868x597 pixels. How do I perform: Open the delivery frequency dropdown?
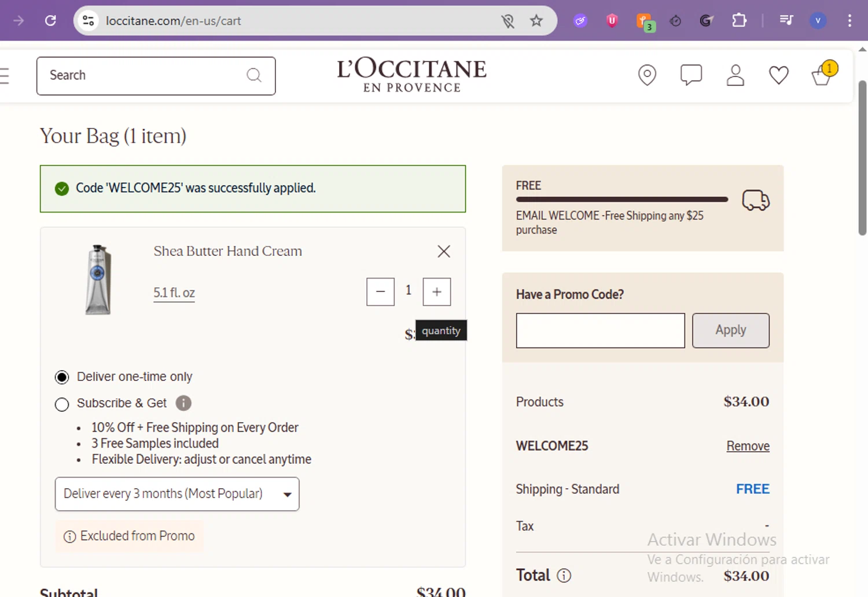(x=177, y=494)
